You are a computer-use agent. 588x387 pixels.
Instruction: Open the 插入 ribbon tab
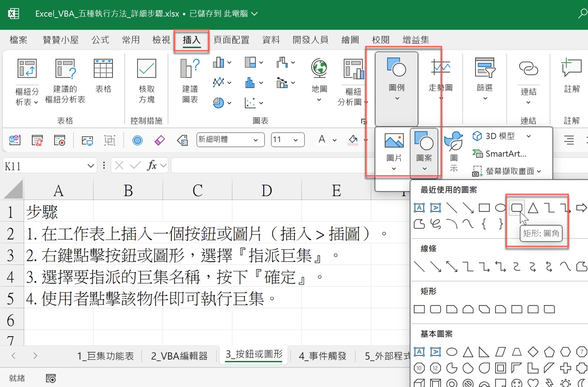pyautogui.click(x=192, y=40)
